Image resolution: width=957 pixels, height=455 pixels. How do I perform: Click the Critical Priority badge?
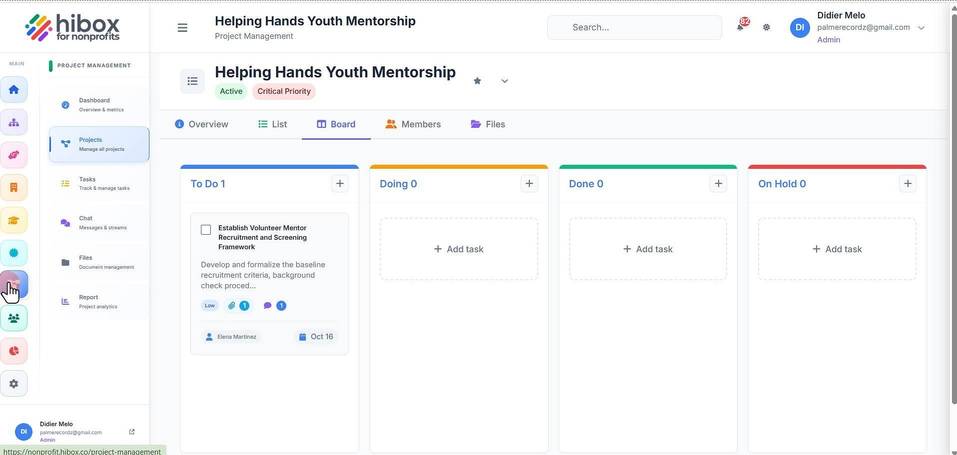click(x=284, y=92)
